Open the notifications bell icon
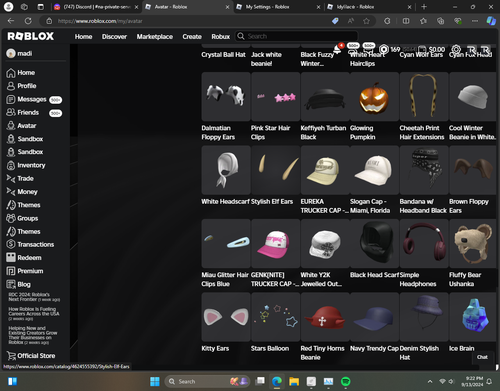This screenshot has width=500, height=391. pos(337,50)
